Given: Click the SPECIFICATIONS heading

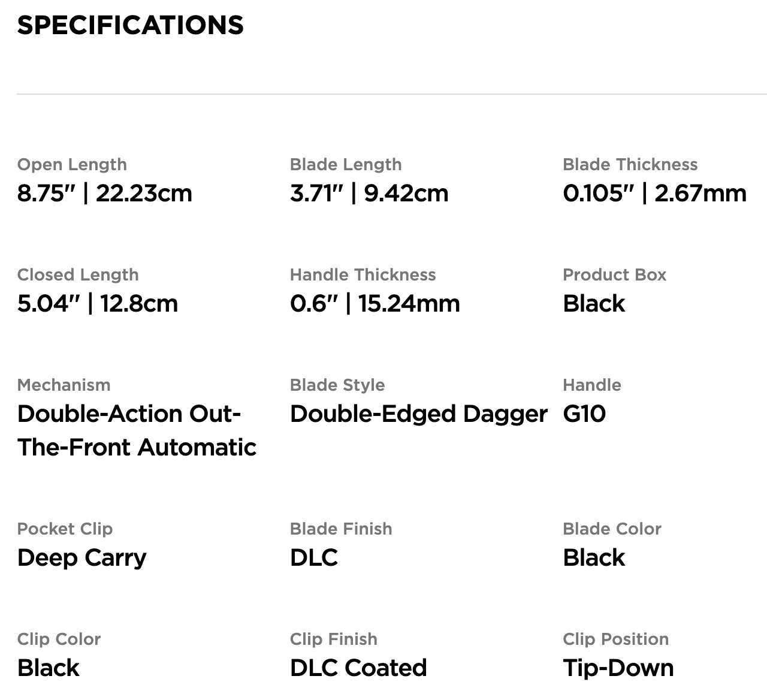Looking at the screenshot, I should [x=130, y=25].
